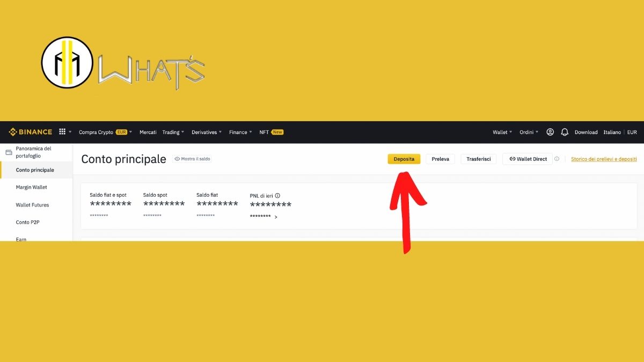Open notifications via the bell icon

tap(565, 131)
